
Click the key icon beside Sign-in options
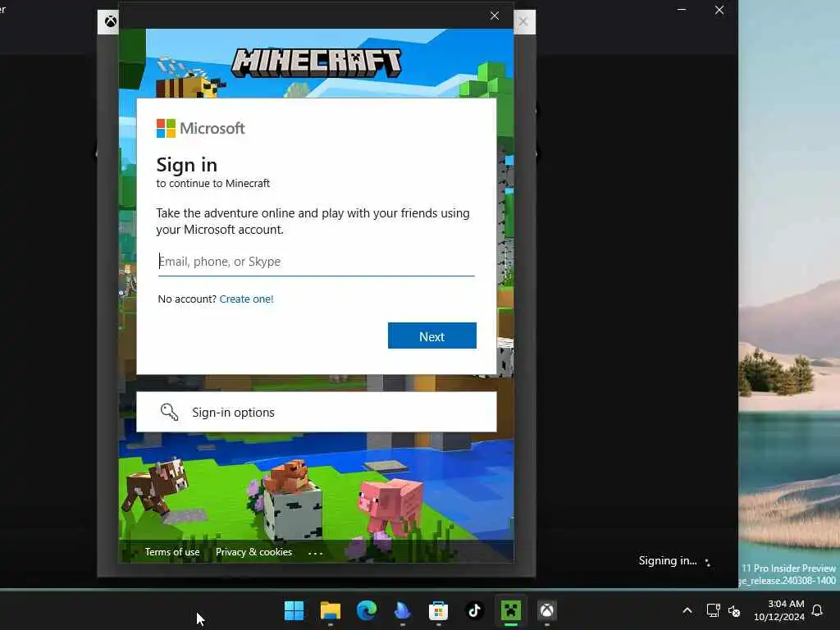click(169, 412)
